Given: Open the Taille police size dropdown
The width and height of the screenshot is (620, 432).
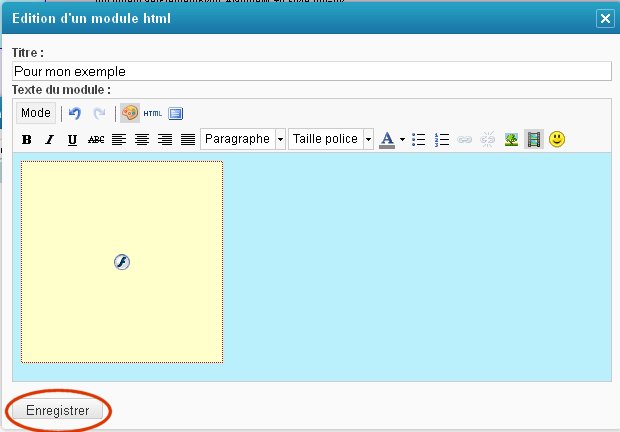Looking at the screenshot, I should (x=369, y=140).
